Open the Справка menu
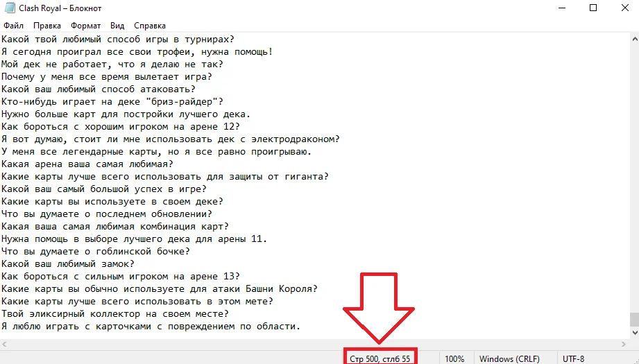The height and width of the screenshot is (364, 639). 150,26
